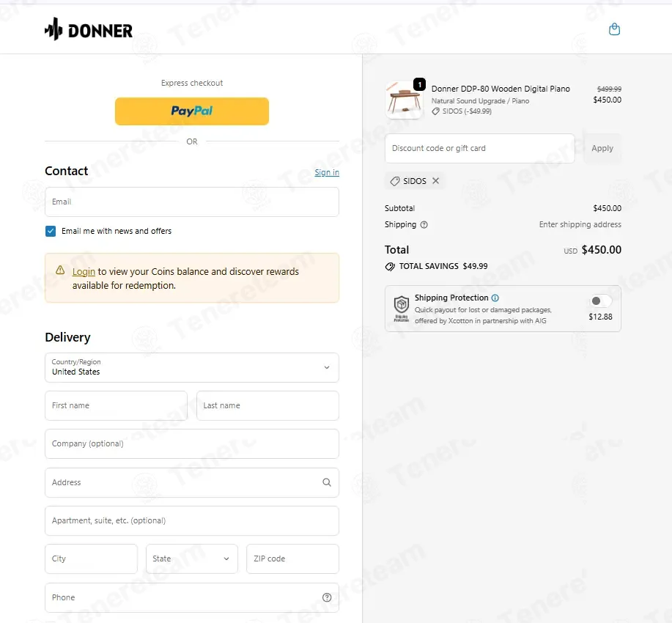
Task: Focus the Address field
Action: 192,482
